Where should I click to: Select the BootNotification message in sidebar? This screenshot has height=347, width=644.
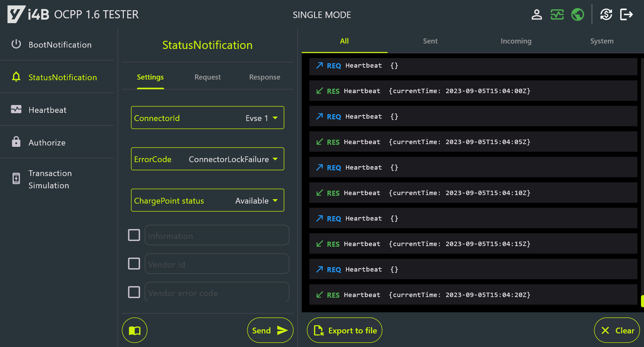click(x=60, y=45)
